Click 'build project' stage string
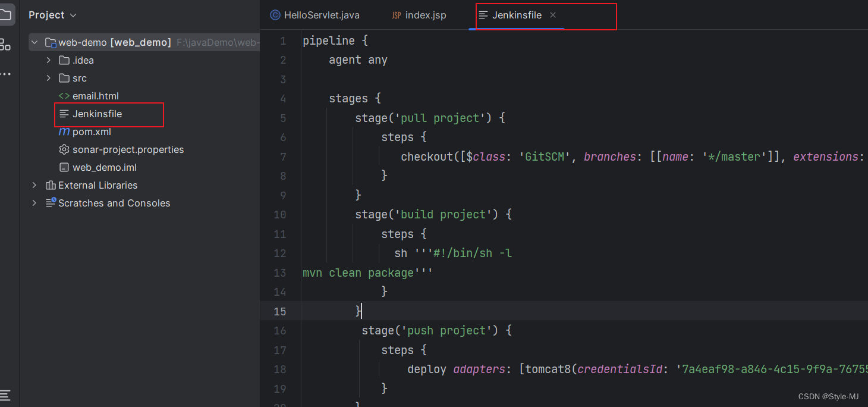This screenshot has height=407, width=868. pyautogui.click(x=444, y=214)
